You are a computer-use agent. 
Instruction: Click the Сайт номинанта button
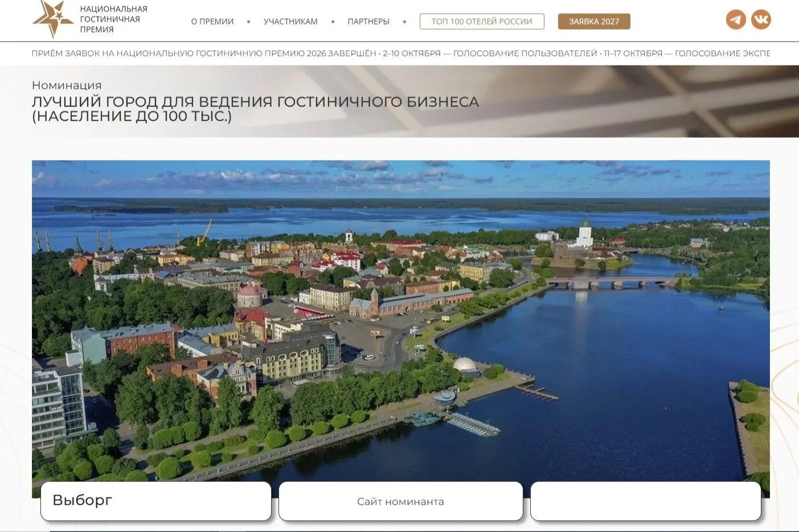(400, 501)
